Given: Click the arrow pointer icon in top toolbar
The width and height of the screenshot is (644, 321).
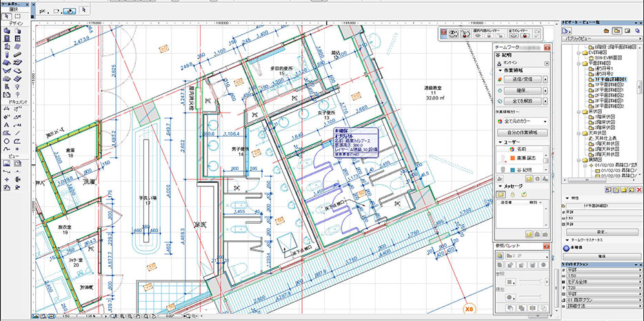Looking at the screenshot, I should click(84, 9).
